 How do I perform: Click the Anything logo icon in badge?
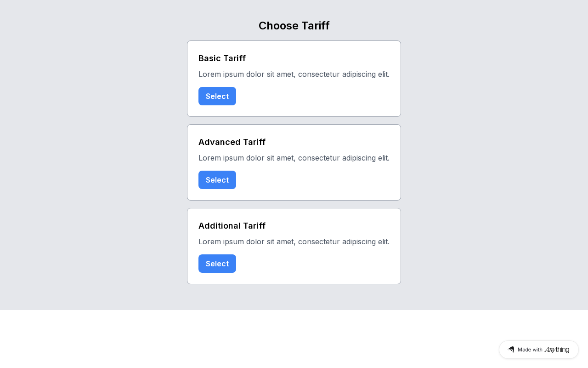pos(511,350)
